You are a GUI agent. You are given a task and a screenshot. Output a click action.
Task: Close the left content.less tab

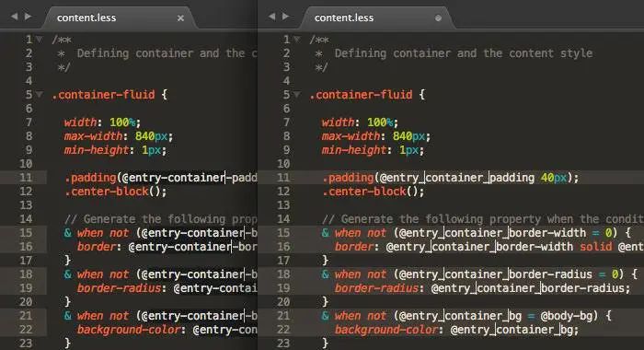pyautogui.click(x=180, y=17)
